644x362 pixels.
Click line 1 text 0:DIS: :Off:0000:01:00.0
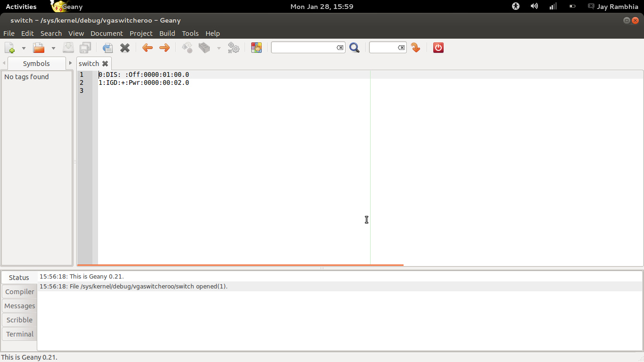click(144, 74)
